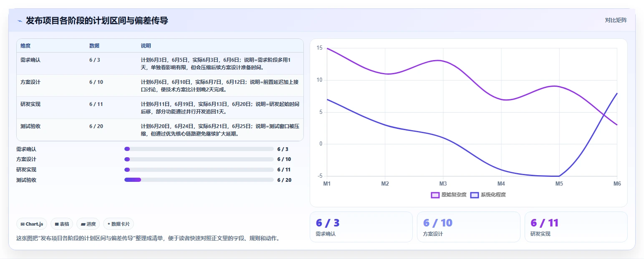Click the 方案设计 description about 接口讨论
644x259 pixels.
(220, 85)
